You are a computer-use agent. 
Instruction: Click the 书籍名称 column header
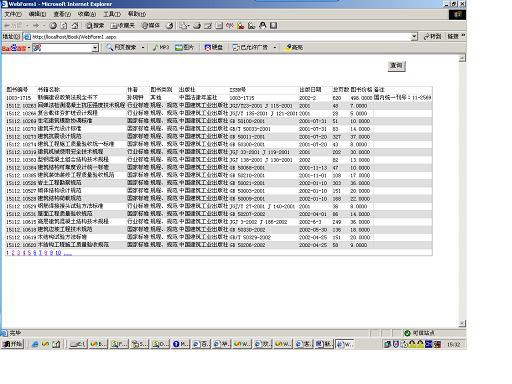pos(49,90)
